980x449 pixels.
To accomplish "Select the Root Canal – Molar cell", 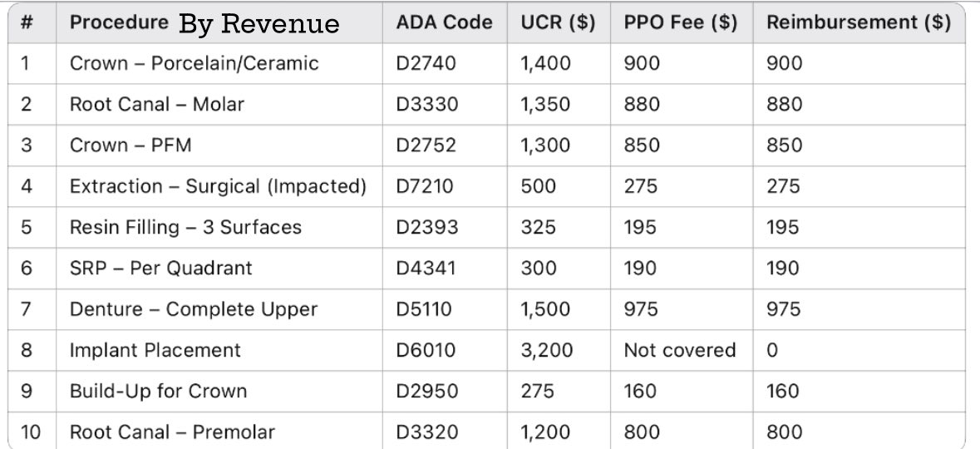I will (156, 104).
